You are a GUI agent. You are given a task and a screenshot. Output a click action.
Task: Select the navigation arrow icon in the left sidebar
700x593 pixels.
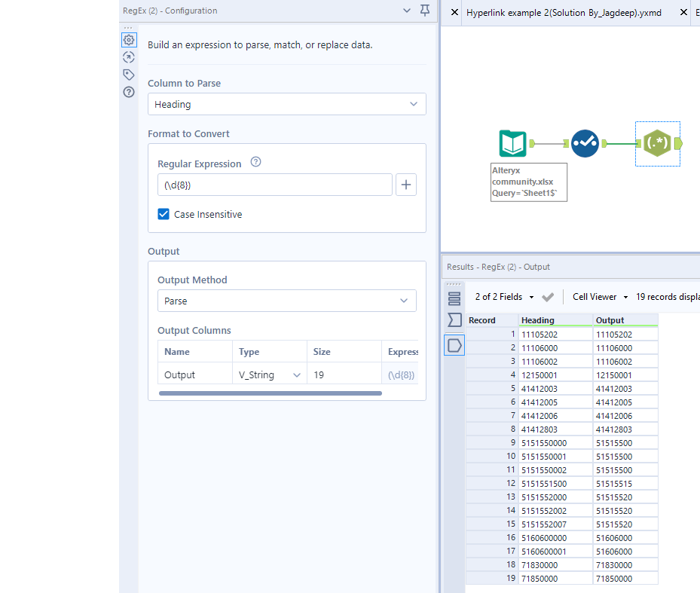(128, 57)
